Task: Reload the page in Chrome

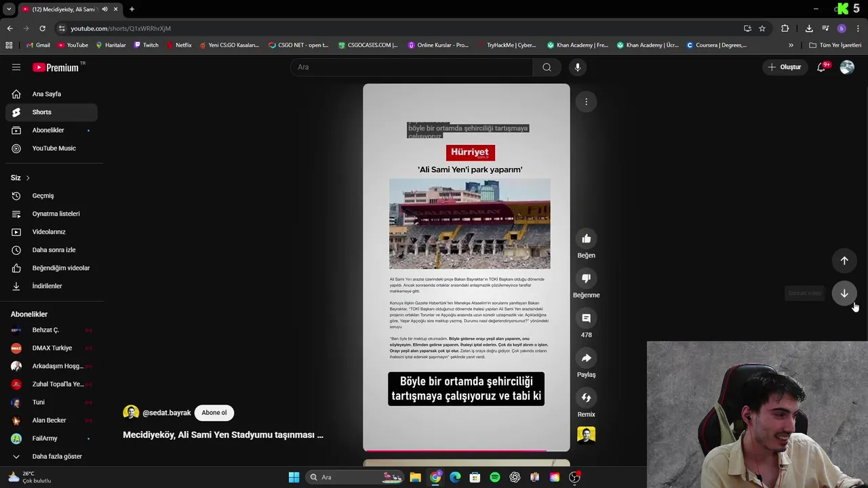Action: [x=42, y=28]
